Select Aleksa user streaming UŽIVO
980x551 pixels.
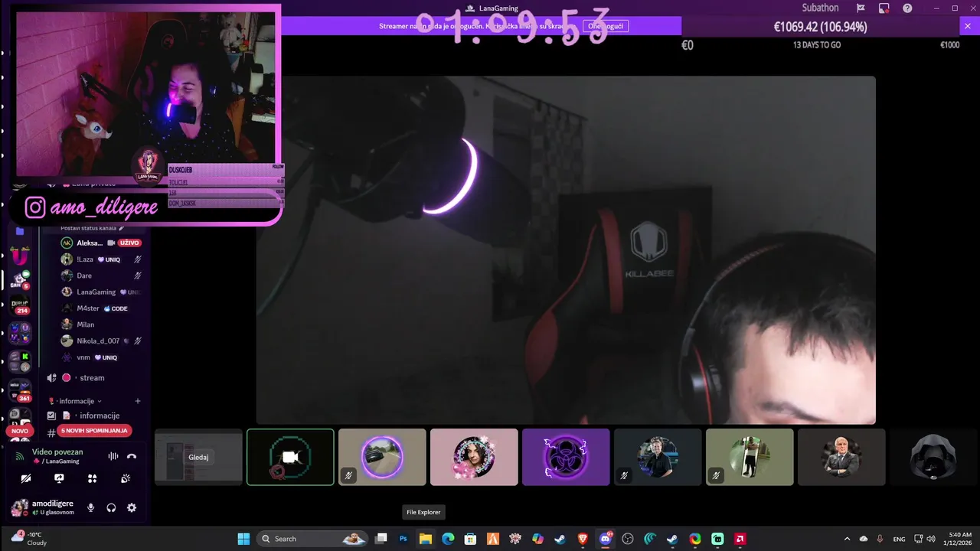click(102, 243)
